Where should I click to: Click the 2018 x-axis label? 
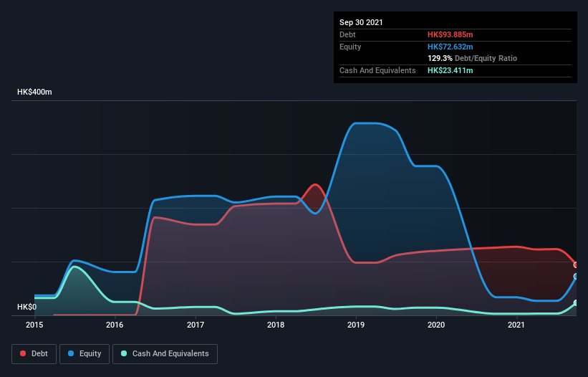(x=276, y=325)
